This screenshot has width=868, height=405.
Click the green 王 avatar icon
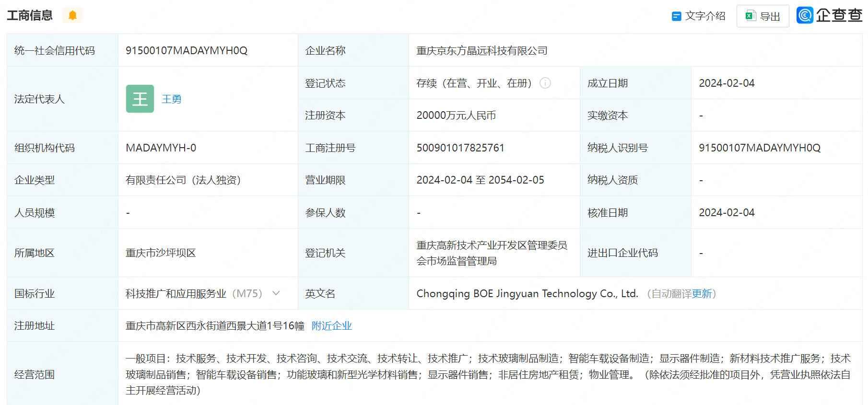pyautogui.click(x=140, y=99)
